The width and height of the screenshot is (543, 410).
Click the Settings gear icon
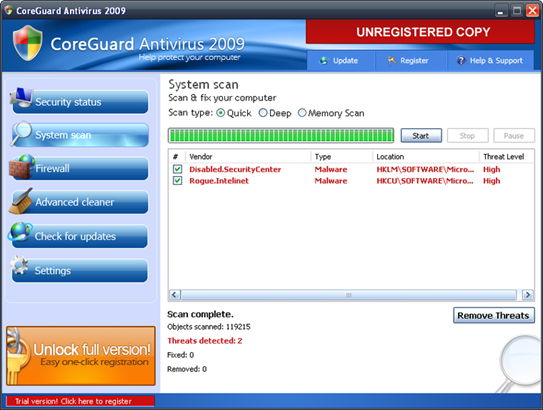click(19, 266)
